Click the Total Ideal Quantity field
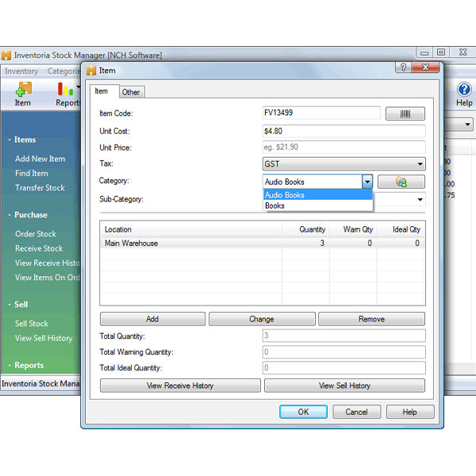 (x=344, y=368)
